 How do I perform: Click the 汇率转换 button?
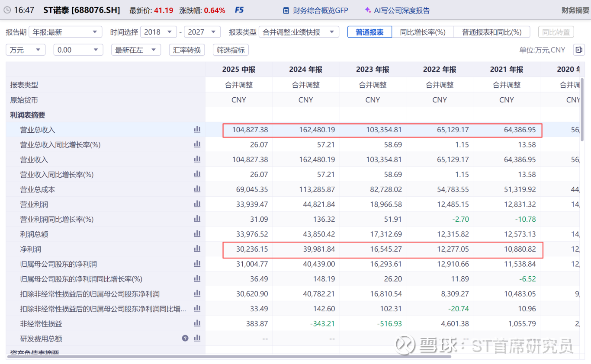(187, 50)
